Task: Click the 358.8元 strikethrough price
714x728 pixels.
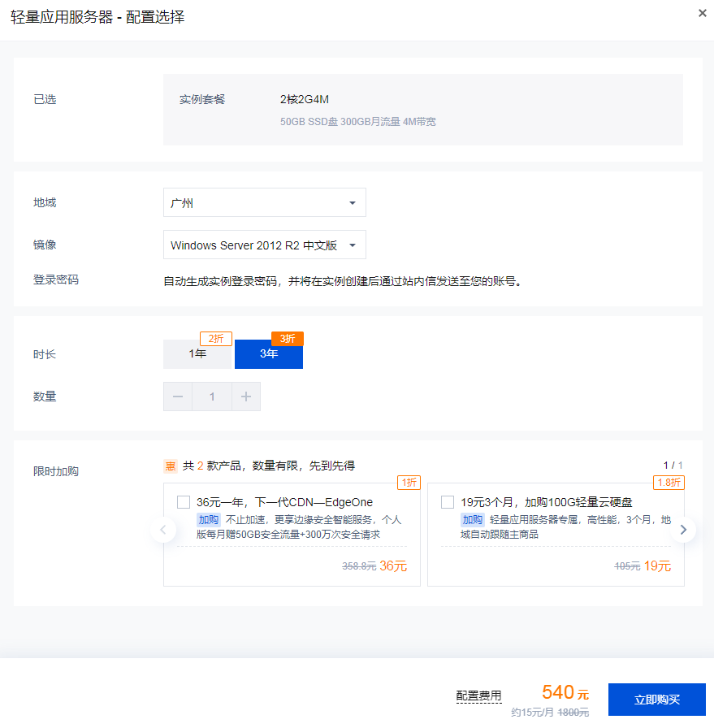Action: pyautogui.click(x=359, y=566)
